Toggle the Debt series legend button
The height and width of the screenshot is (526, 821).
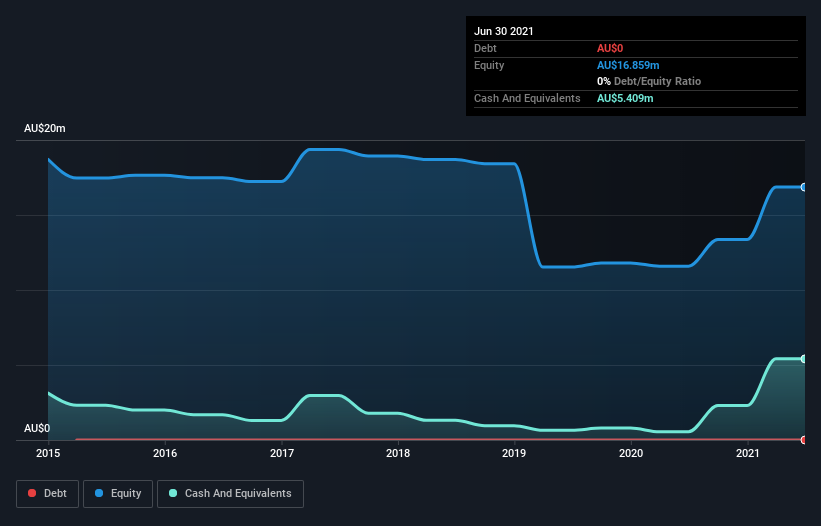(x=47, y=494)
